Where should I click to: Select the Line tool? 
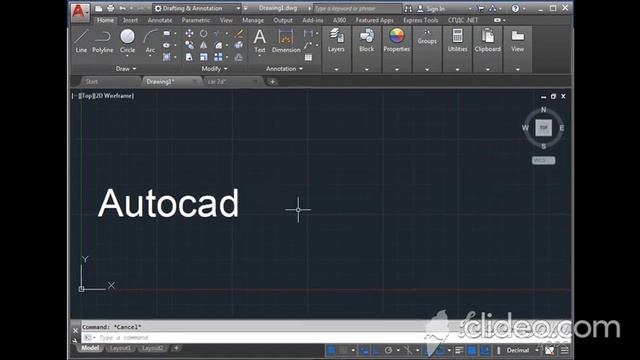81,41
